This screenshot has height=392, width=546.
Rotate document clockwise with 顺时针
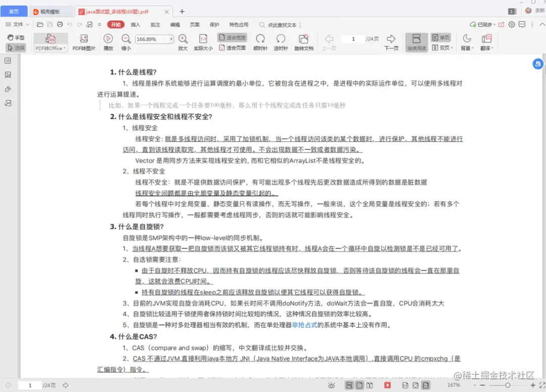[x=260, y=42]
